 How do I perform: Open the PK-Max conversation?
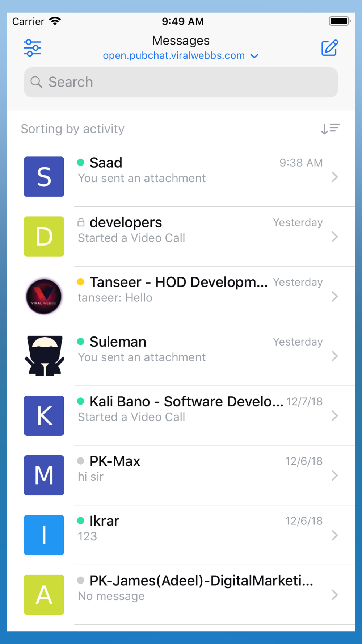(x=181, y=475)
